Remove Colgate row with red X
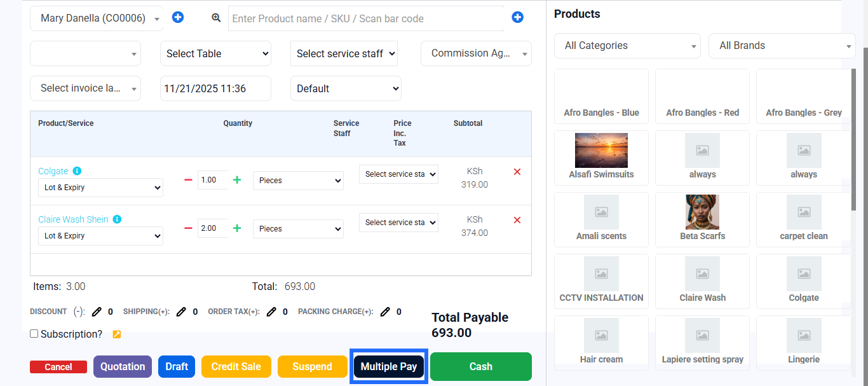This screenshot has width=868, height=386. (x=517, y=172)
